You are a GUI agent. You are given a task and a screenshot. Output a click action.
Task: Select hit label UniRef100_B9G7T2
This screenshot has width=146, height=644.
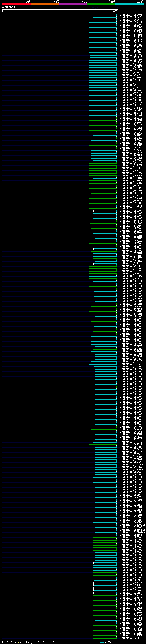click(131, 113)
